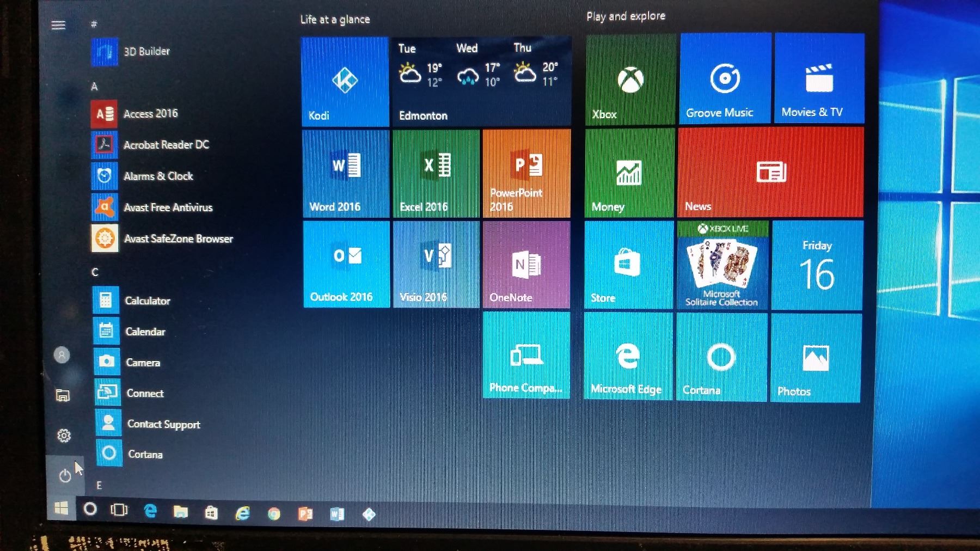Open the Friday 16 calendar tile
Image resolution: width=980 pixels, height=551 pixels.
pos(817,266)
